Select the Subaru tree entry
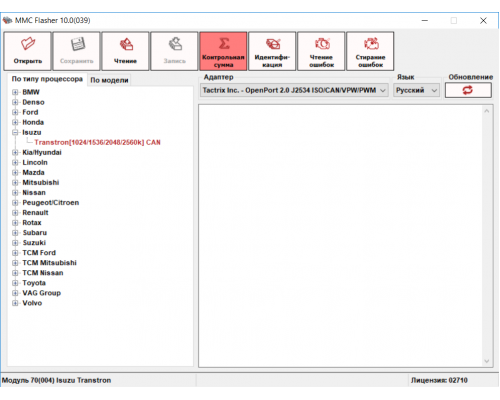The height and width of the screenshot is (400, 500). click(35, 233)
